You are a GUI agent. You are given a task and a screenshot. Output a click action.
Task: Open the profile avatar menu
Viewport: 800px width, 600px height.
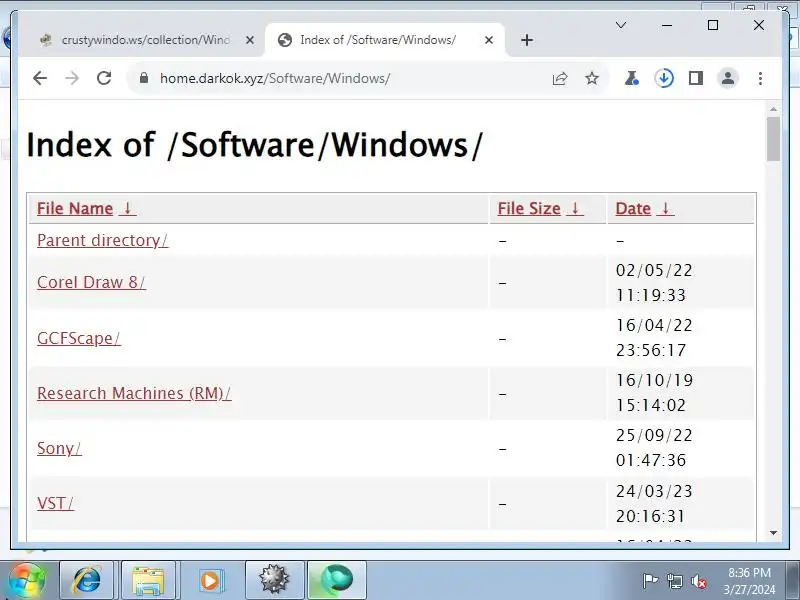728,79
